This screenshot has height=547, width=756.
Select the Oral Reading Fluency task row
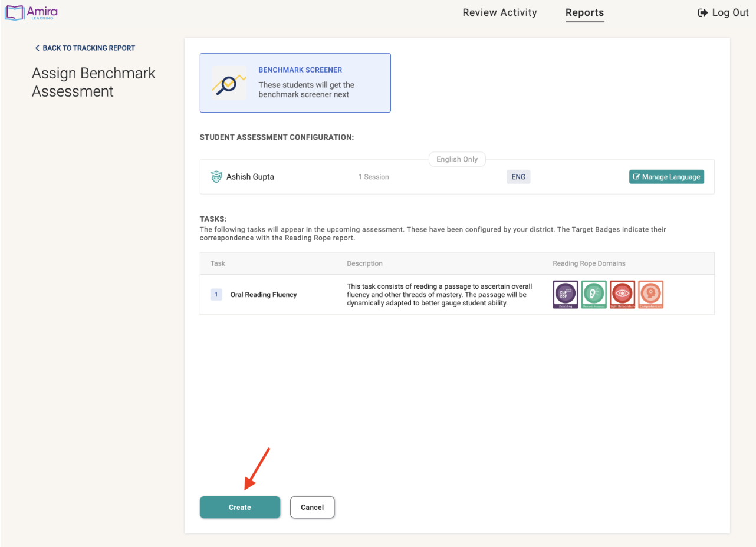pyautogui.click(x=264, y=294)
